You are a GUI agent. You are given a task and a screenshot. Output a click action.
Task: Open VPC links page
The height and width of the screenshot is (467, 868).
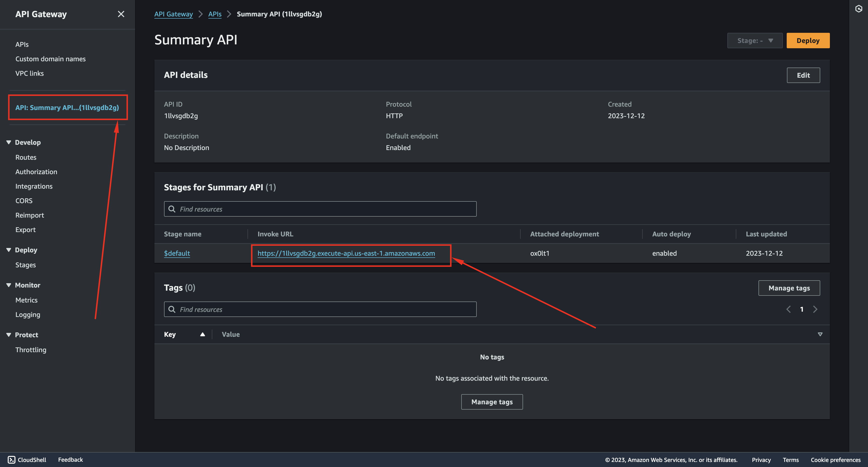point(29,73)
